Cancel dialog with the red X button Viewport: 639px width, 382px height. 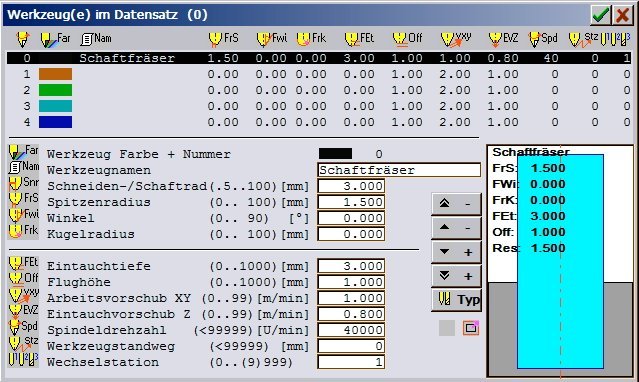[623, 15]
